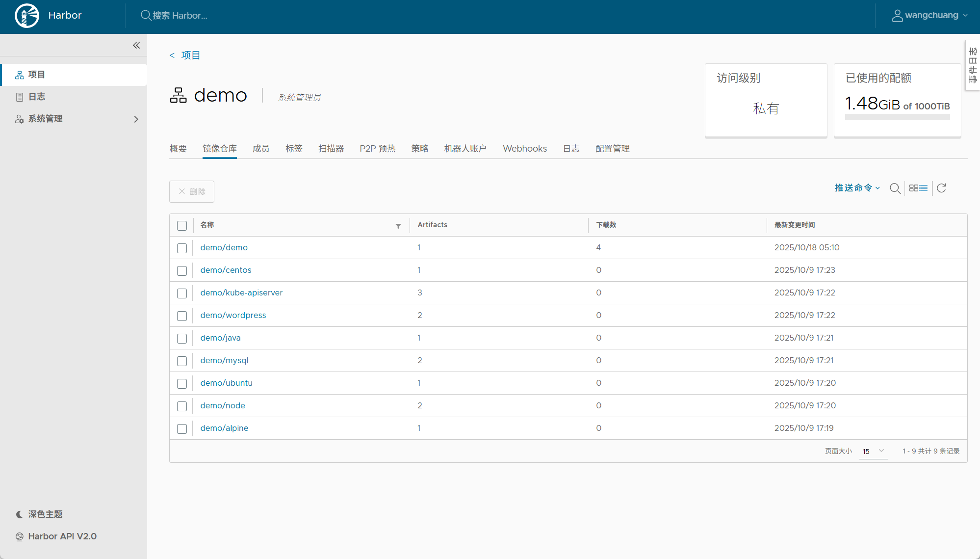Open the demo/kube-apiserver repository link
980x559 pixels.
pos(241,293)
